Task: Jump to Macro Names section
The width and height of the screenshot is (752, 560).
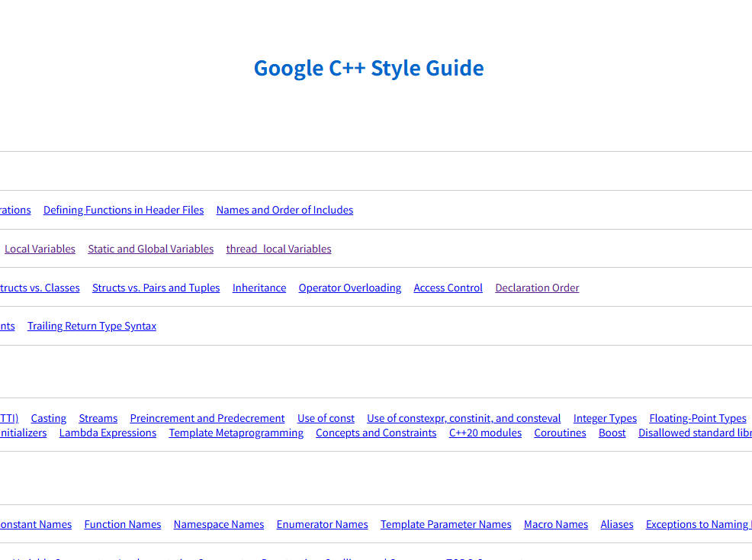Action: coord(555,524)
